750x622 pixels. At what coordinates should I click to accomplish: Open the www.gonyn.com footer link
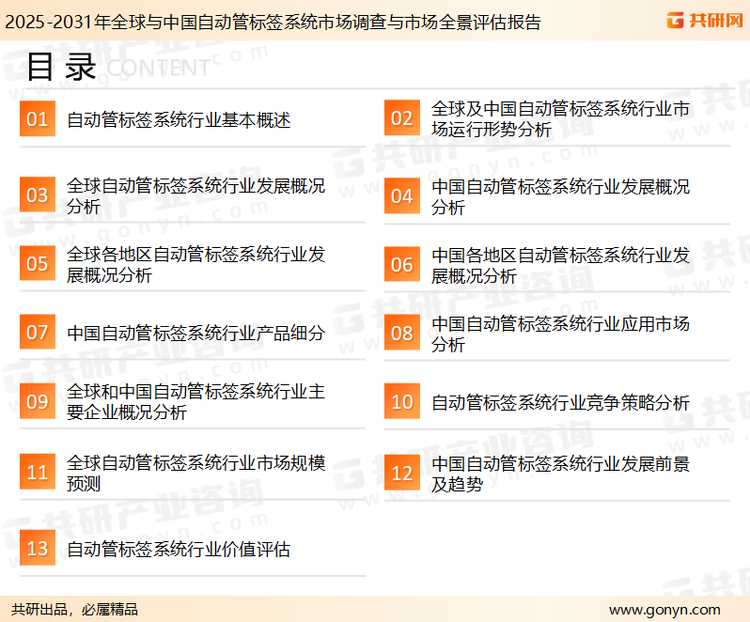pos(664,610)
